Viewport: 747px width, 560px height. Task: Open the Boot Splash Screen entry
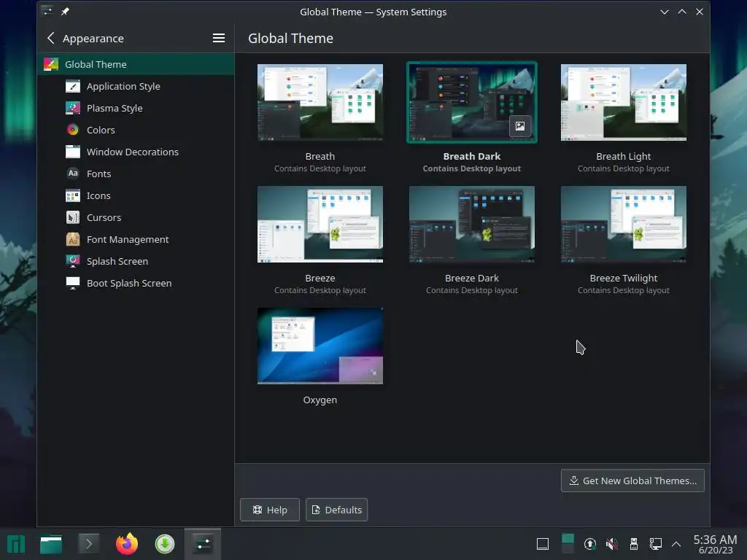coord(136,284)
